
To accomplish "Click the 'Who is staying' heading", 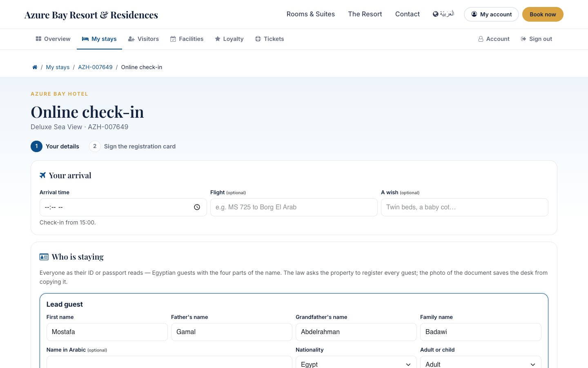I will 78,257.
